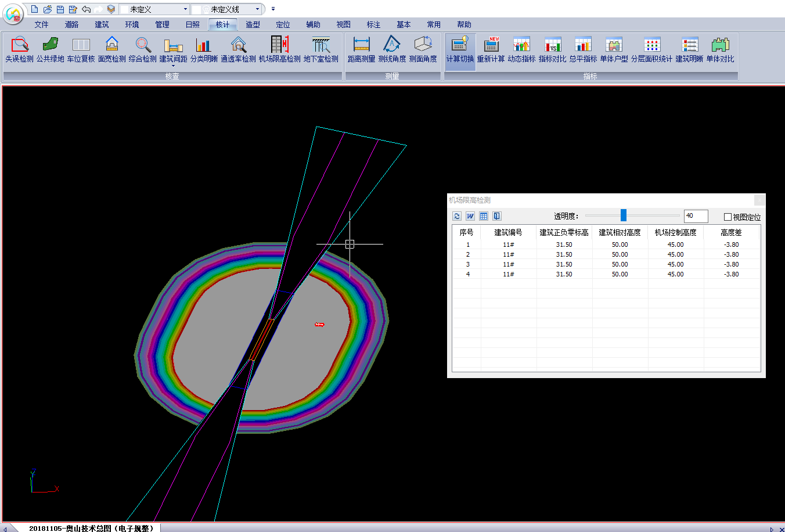Click the refresh icon in 机场限高检测 panel
The height and width of the screenshot is (532, 785).
tap(457, 216)
